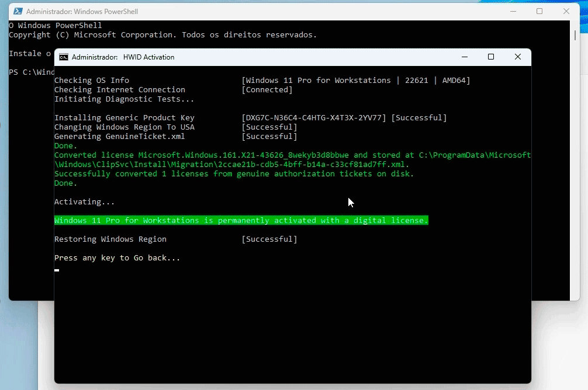Click the "Activating..." text line
This screenshot has height=390, width=588.
pos(84,202)
